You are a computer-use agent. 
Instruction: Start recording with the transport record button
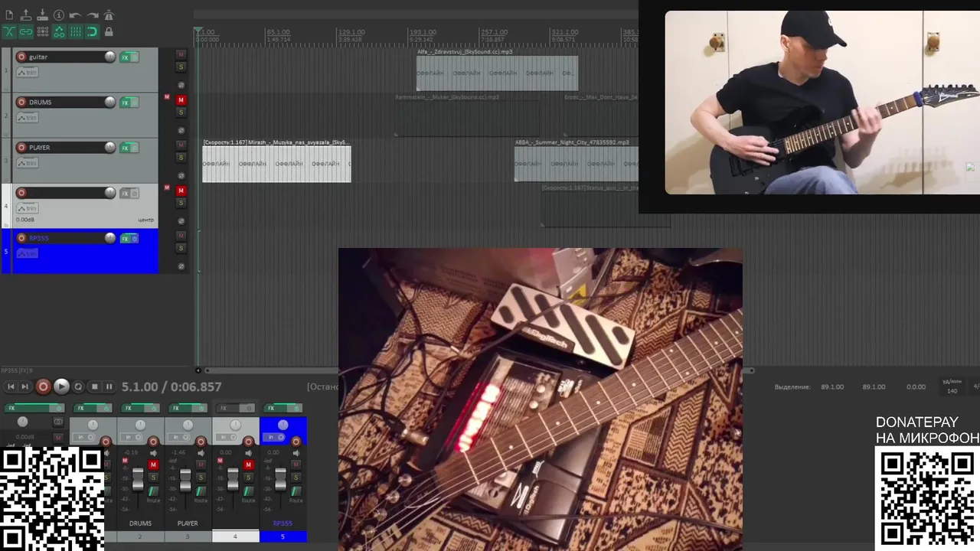click(x=44, y=386)
